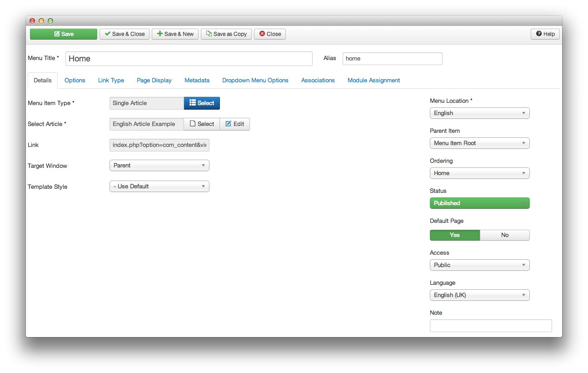Change the Published status dropdown
Viewport: 588px width, 373px height.
[479, 203]
